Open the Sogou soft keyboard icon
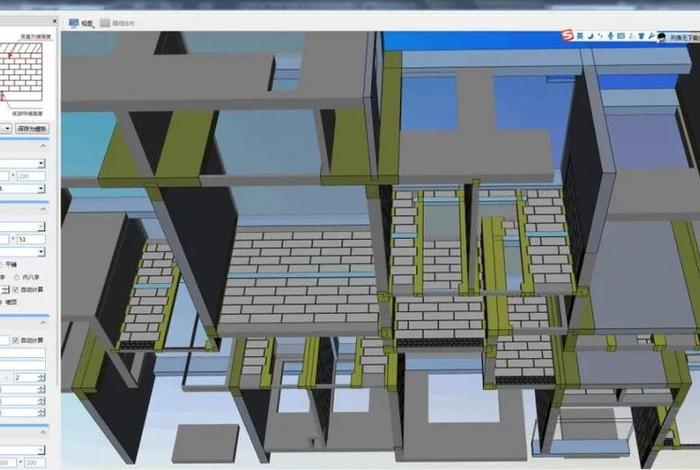Screen dimensions: 700x470 [x=621, y=36]
